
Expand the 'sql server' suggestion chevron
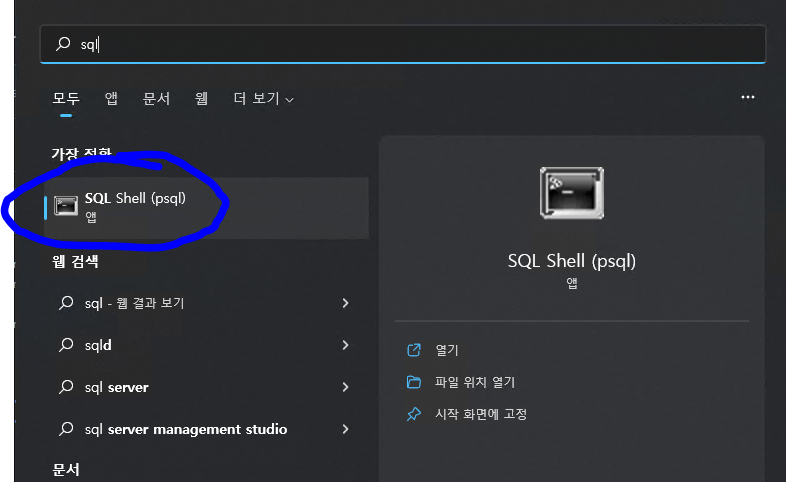pyautogui.click(x=345, y=387)
